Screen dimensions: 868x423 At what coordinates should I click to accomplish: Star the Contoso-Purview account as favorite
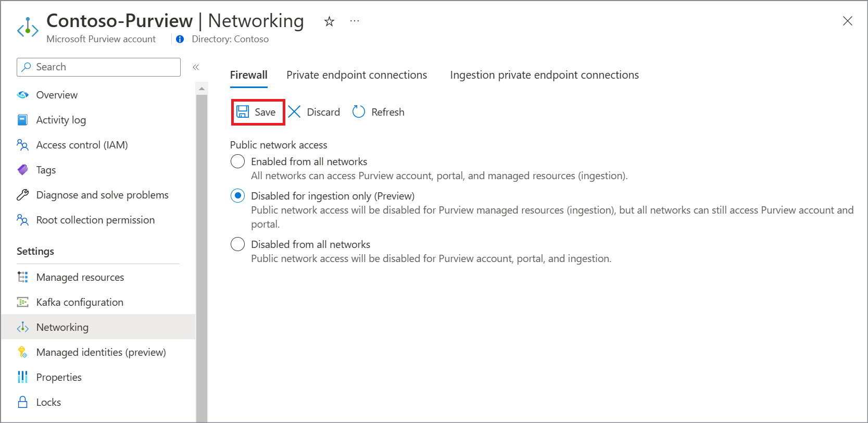329,21
